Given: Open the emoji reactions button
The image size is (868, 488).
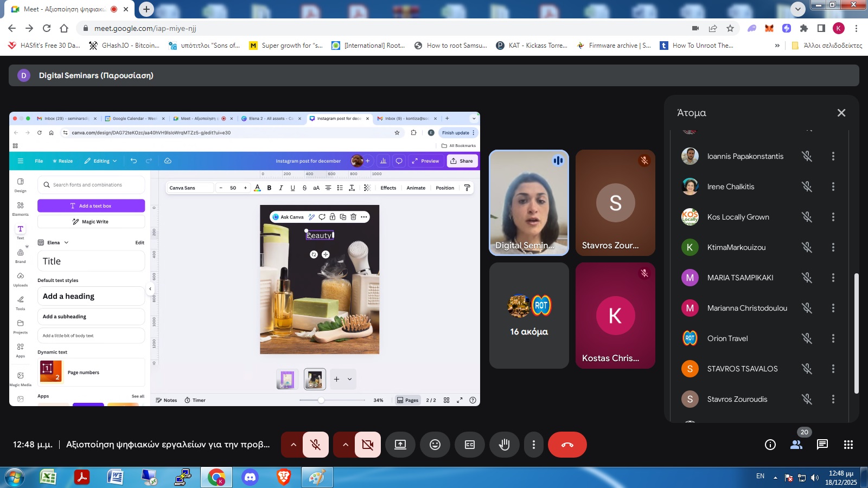Looking at the screenshot, I should (x=435, y=445).
